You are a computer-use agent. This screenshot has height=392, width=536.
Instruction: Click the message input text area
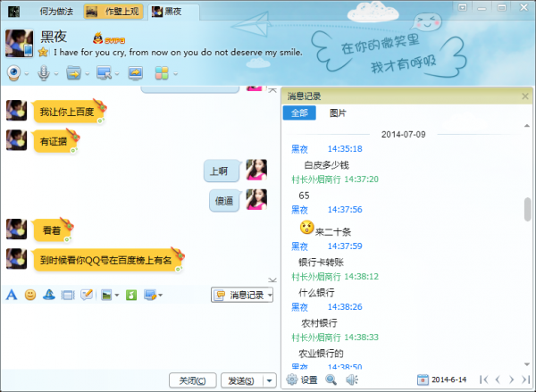point(139,336)
